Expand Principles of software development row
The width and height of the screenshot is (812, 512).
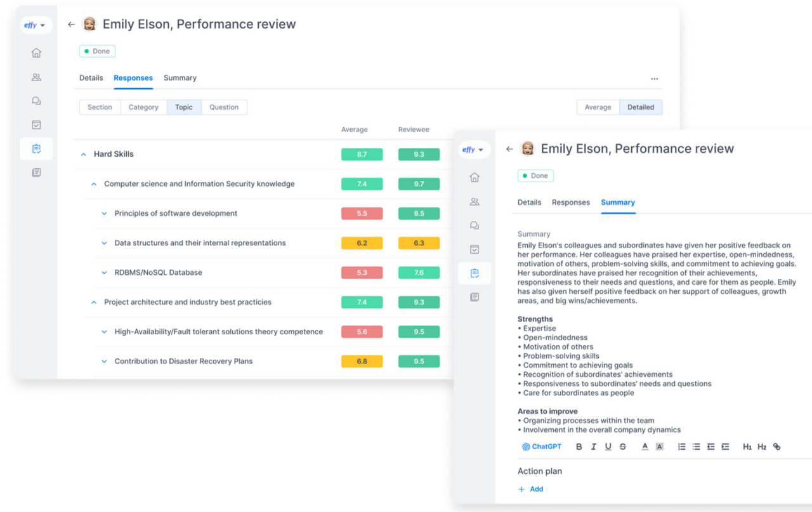[105, 214]
